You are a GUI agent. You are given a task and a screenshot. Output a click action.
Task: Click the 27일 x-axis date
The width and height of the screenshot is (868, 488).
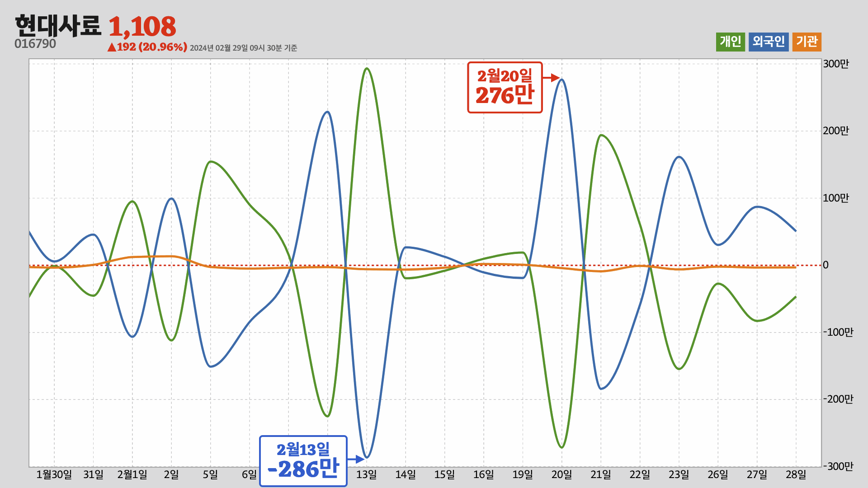(x=757, y=474)
